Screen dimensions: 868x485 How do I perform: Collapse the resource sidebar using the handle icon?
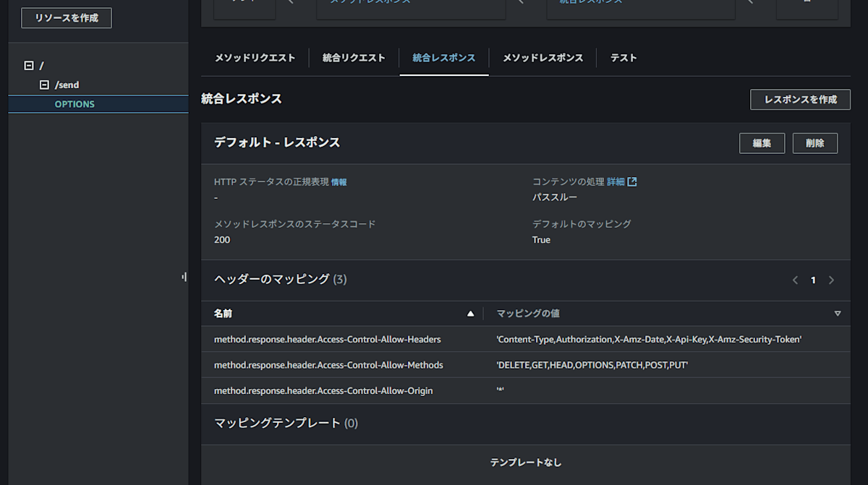(185, 276)
